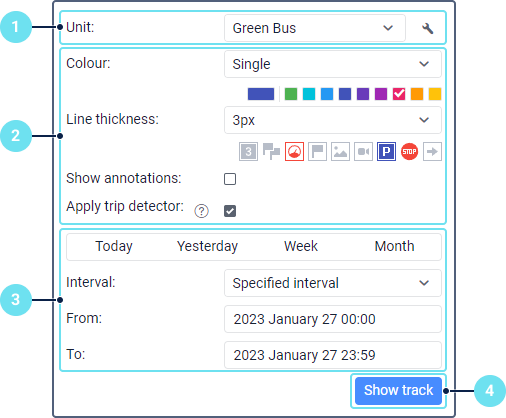Enable the Show annotations checkbox
Image resolution: width=506 pixels, height=418 pixels.
230,179
